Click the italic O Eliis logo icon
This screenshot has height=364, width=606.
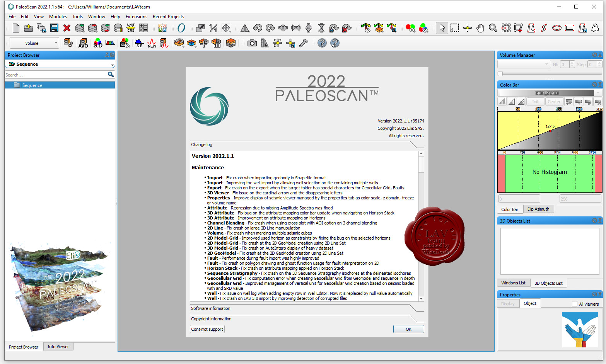pos(181,28)
